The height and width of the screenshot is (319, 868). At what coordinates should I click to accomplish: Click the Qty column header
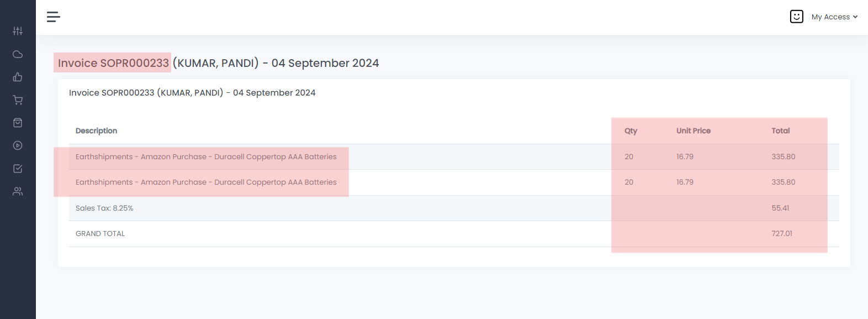pos(631,131)
